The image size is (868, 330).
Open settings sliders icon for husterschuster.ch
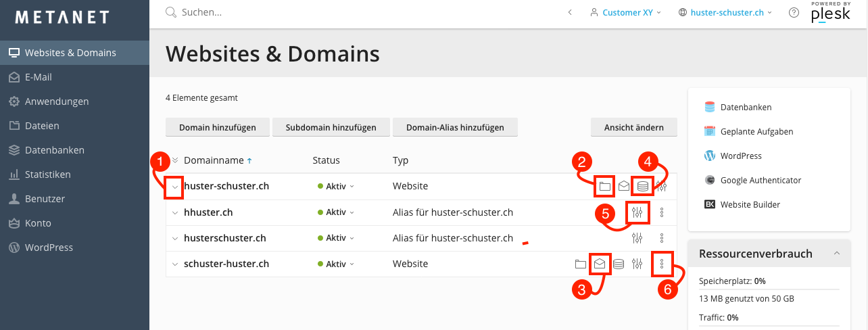point(637,238)
